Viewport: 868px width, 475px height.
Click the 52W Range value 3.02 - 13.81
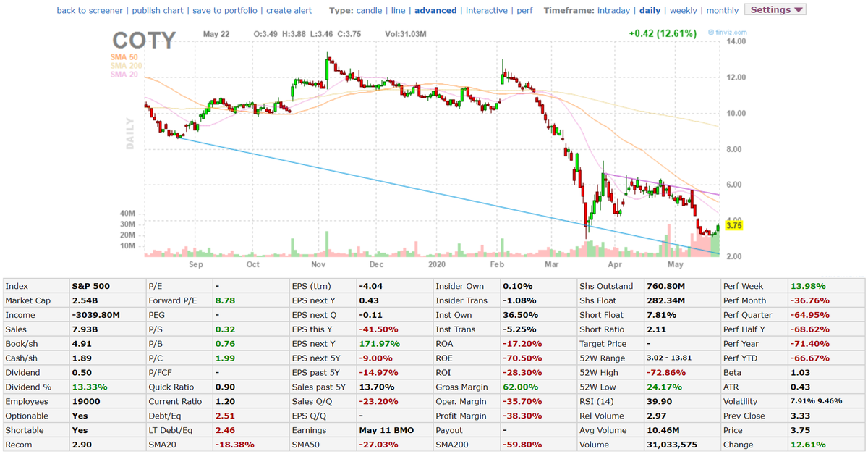pos(670,358)
